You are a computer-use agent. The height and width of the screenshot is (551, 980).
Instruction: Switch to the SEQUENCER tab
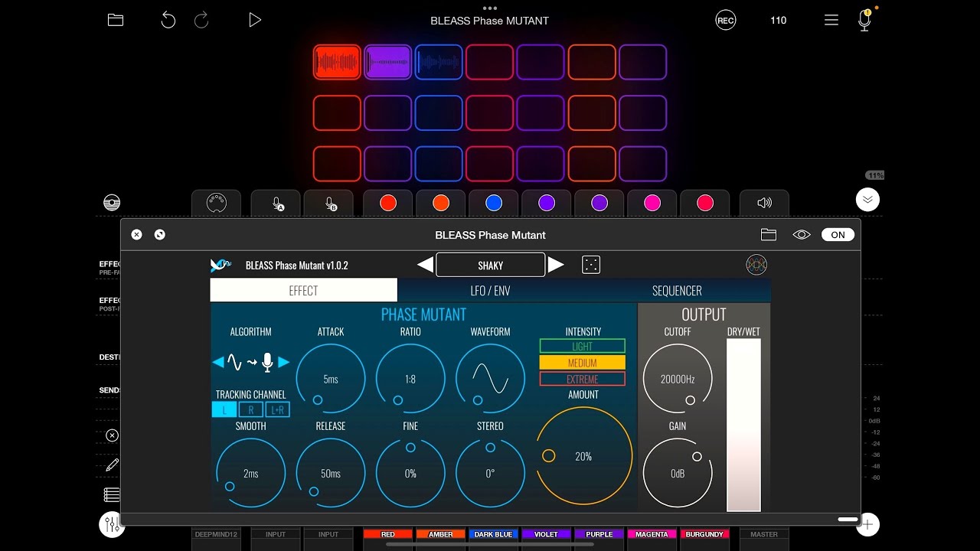coord(677,291)
